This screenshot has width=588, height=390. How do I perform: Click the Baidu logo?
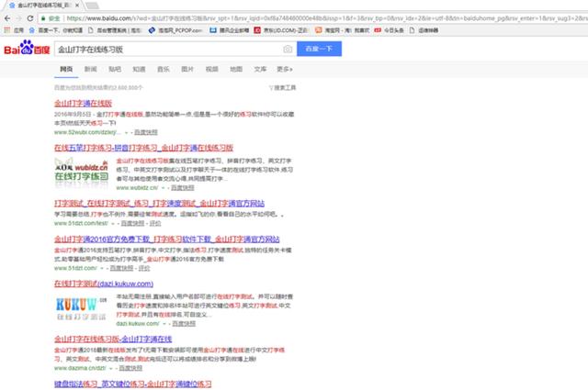[x=27, y=48]
